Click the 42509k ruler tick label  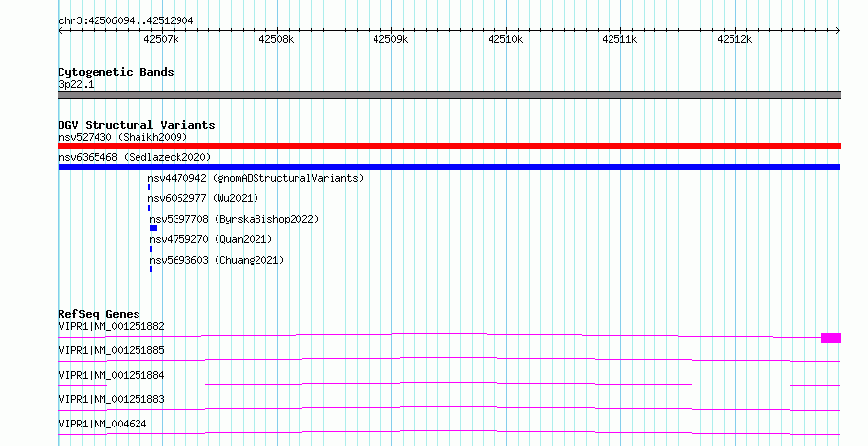(390, 39)
